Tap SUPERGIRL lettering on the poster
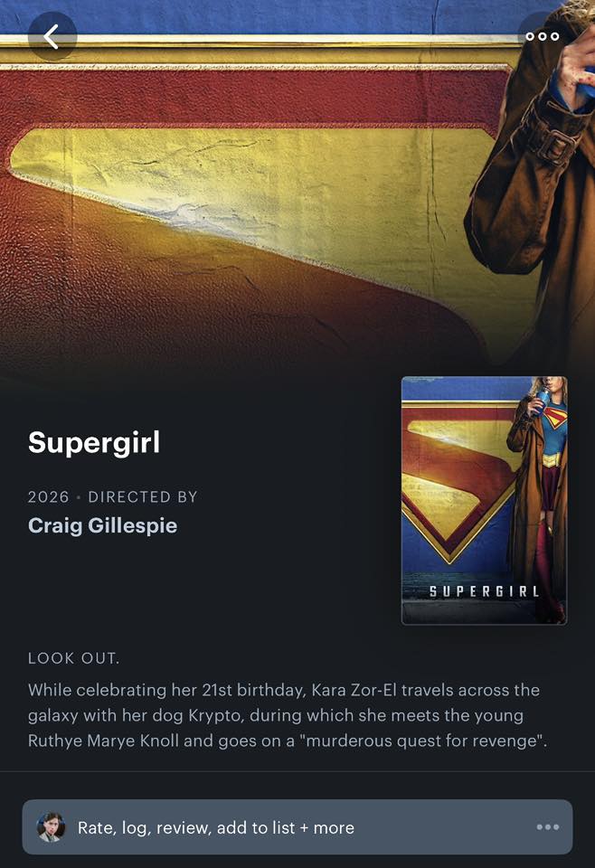 coord(484,591)
